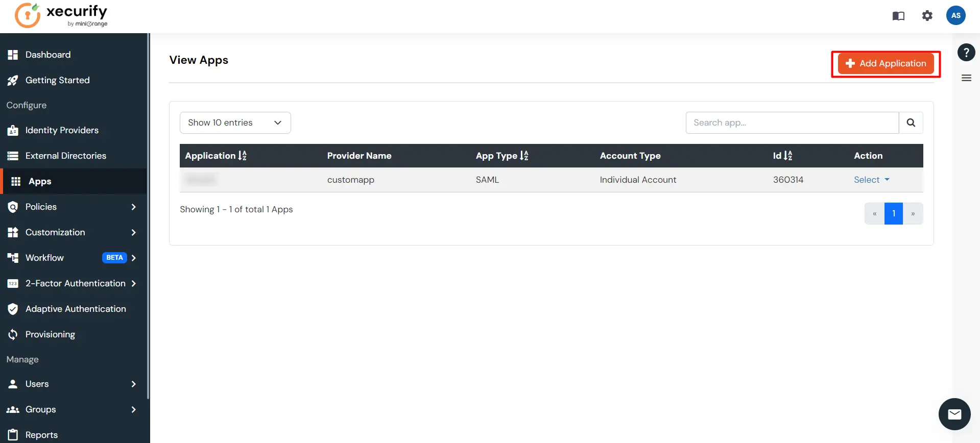Click the 2-Factor Authentication icon
Image resolution: width=980 pixels, height=443 pixels.
13,283
